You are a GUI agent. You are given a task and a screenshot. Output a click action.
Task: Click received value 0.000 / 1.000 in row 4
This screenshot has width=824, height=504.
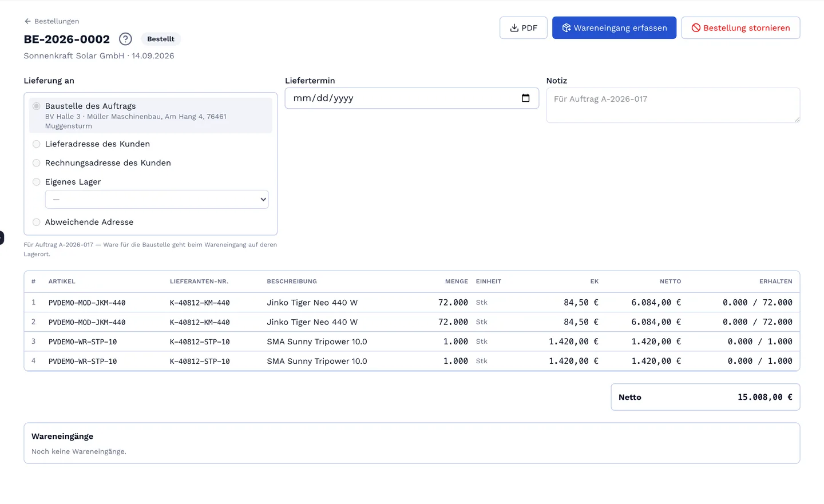(x=760, y=361)
